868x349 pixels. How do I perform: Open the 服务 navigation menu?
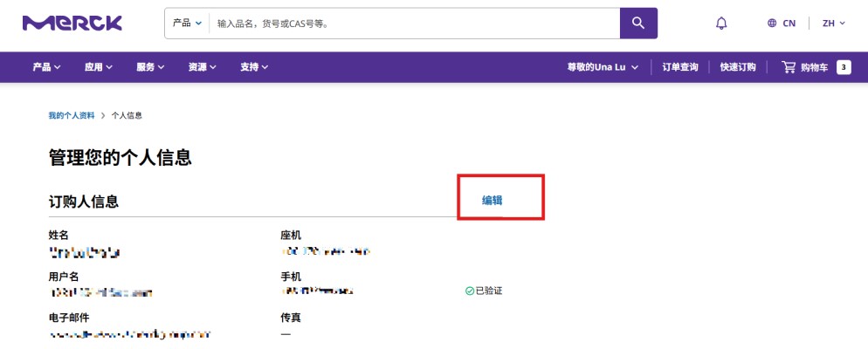point(150,67)
